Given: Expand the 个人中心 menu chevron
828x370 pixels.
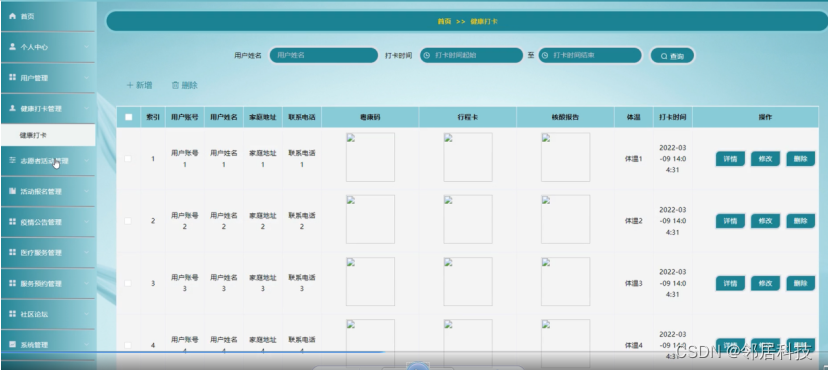Looking at the screenshot, I should click(x=86, y=47).
